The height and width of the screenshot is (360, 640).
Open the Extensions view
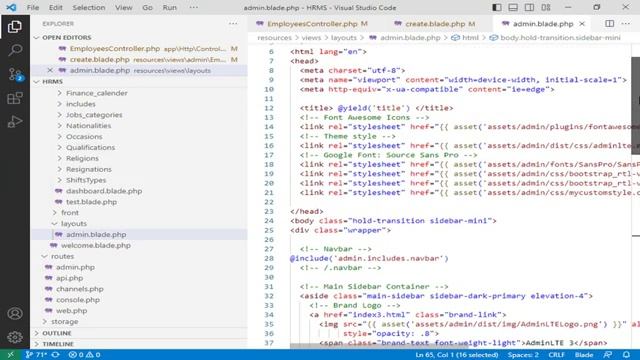point(15,98)
